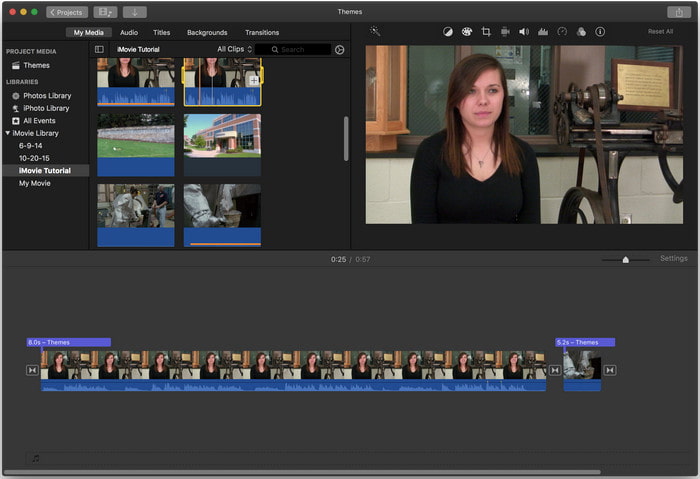Select the two workers clip thumbnail
Image resolution: width=700 pixels, height=479 pixels.
pos(136,215)
